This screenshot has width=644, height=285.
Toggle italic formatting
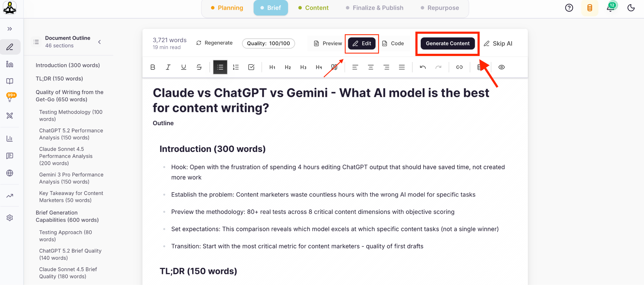point(168,67)
